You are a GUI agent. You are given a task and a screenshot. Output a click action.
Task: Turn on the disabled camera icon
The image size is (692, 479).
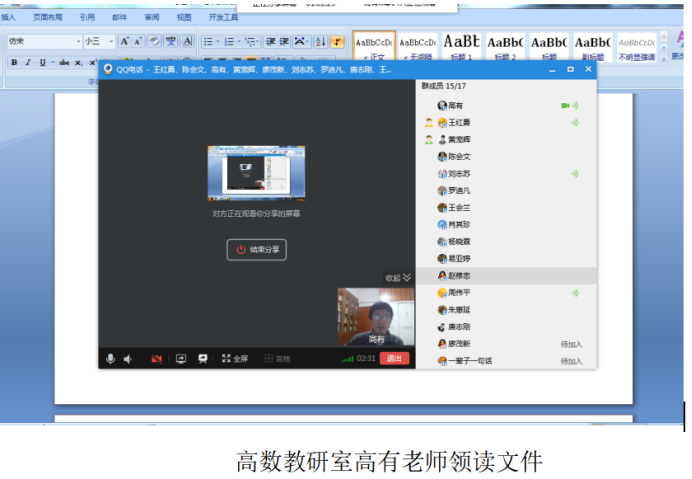pyautogui.click(x=156, y=358)
